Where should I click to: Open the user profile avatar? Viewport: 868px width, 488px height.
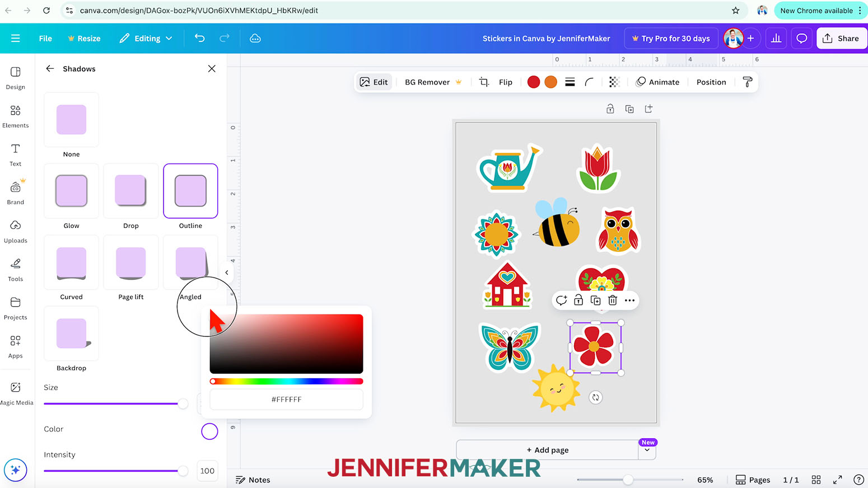[x=733, y=38]
